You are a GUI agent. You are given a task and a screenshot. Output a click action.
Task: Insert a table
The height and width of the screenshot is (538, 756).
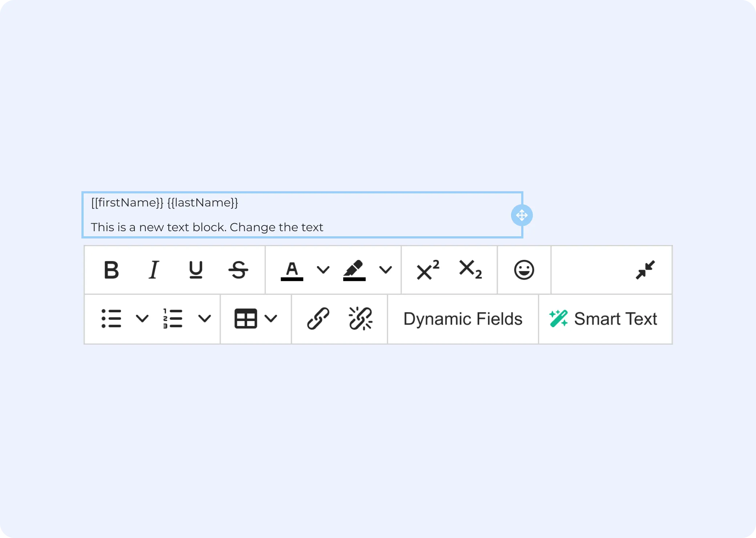[x=246, y=319]
